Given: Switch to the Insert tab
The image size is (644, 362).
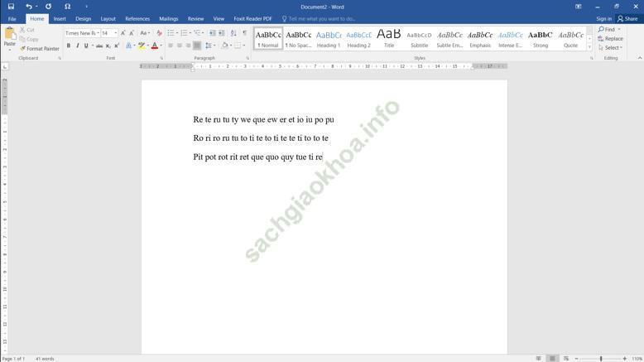Looking at the screenshot, I should (60, 19).
